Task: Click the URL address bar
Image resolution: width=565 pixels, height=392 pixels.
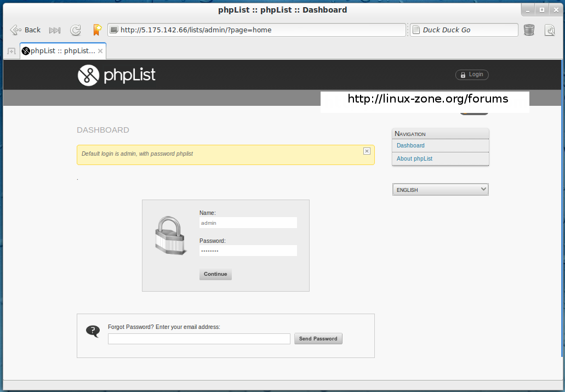Action: point(258,30)
